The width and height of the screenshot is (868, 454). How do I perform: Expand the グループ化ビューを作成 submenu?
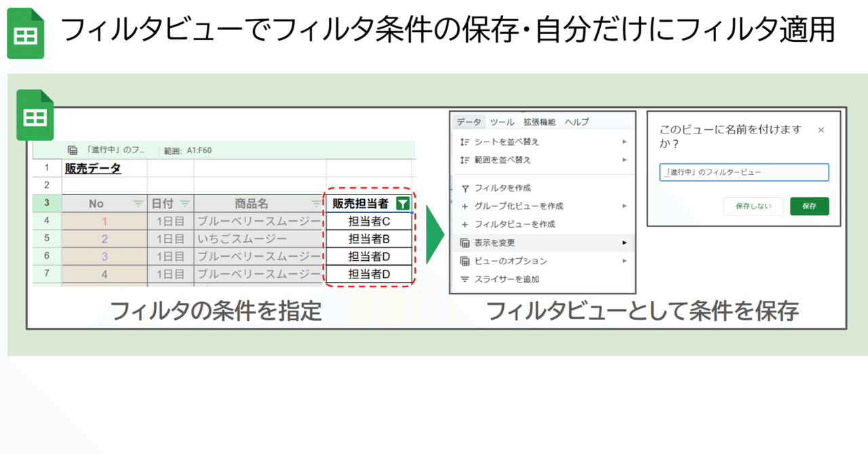click(x=625, y=205)
